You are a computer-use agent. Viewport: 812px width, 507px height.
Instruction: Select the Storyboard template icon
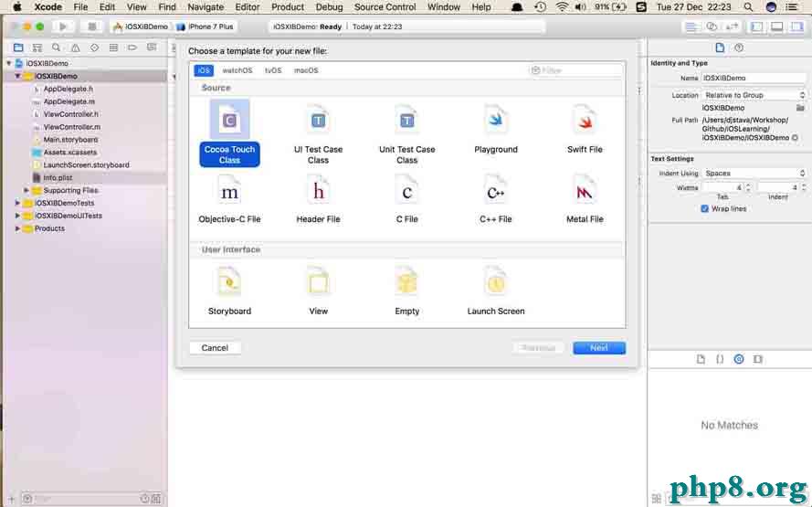[x=229, y=282]
